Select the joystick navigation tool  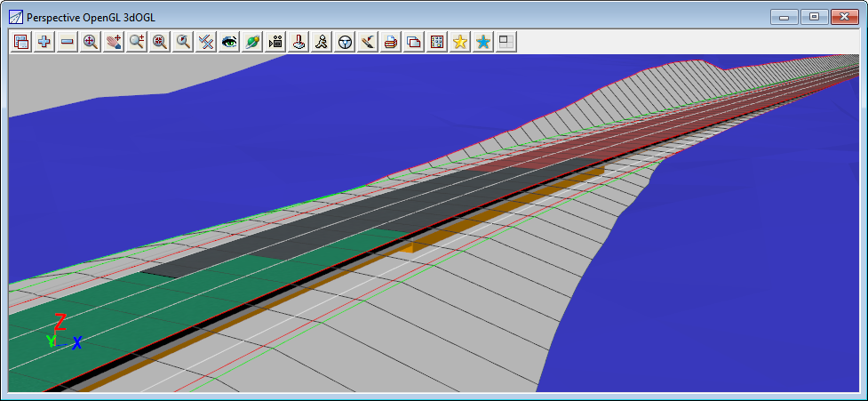pos(299,42)
